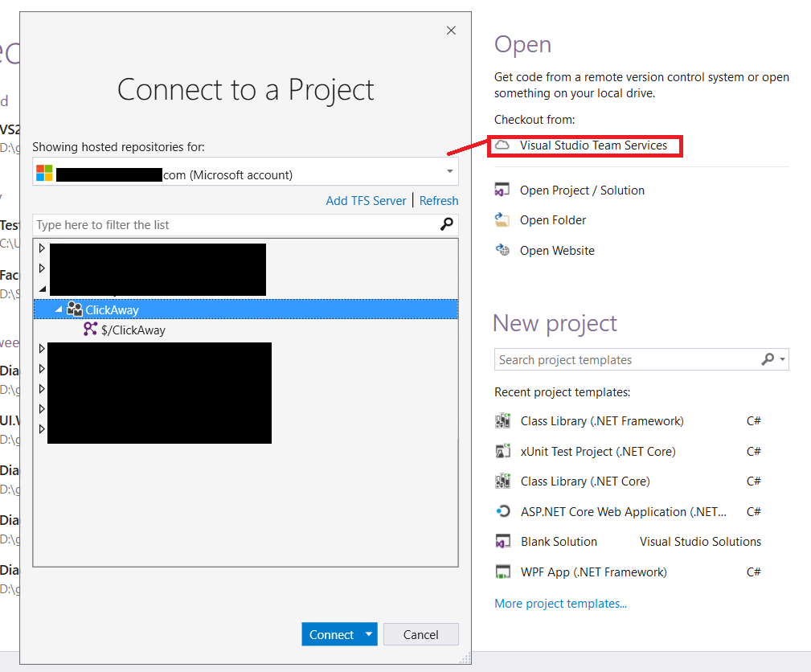Click the Microsoft account logo icon
Image resolution: width=811 pixels, height=672 pixels.
(44, 173)
